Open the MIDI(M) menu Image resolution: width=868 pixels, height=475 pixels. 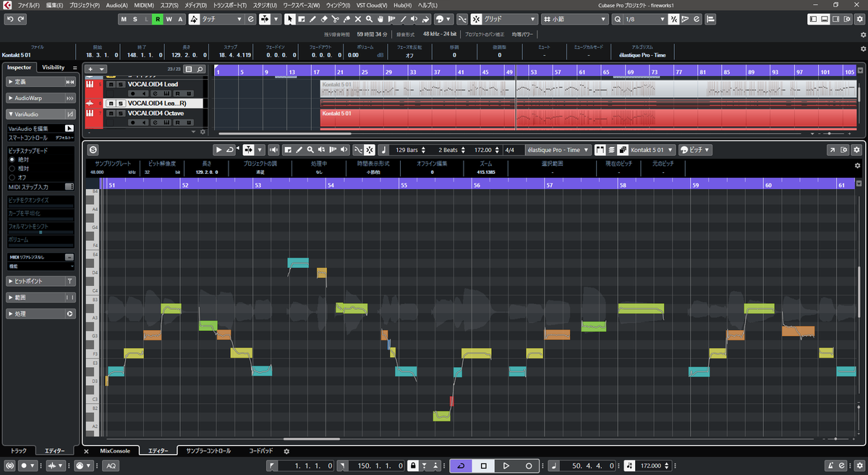[x=144, y=5]
